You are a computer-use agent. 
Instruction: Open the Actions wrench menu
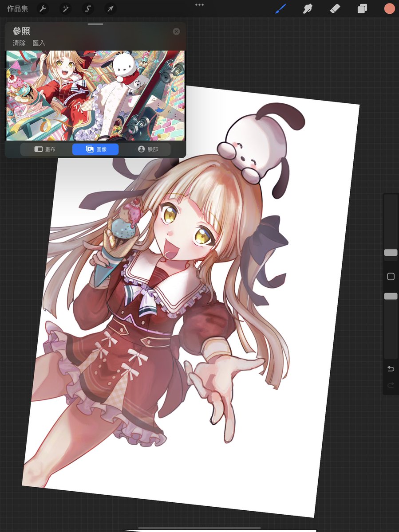[x=43, y=8]
